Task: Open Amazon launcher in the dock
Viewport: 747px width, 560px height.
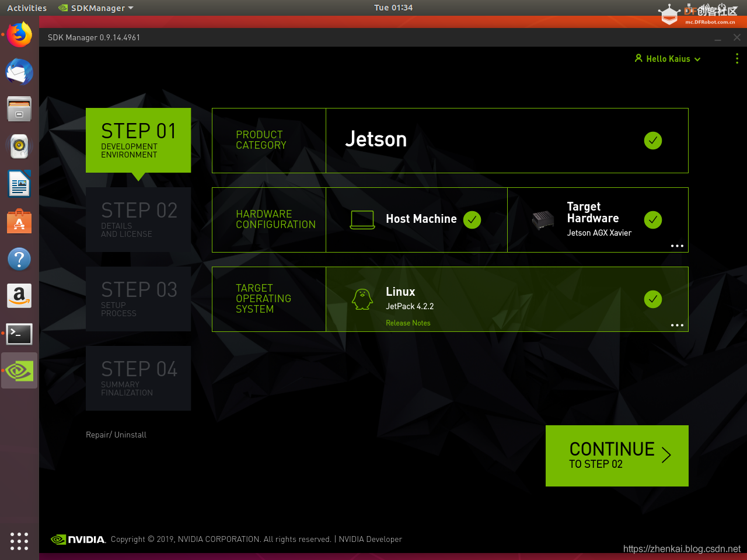Action: [x=19, y=296]
